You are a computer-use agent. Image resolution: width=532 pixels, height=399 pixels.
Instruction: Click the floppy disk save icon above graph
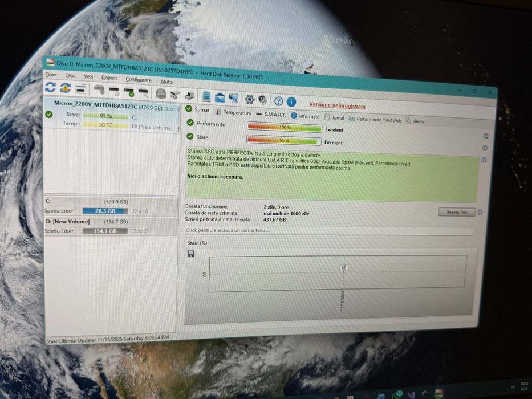[190, 254]
